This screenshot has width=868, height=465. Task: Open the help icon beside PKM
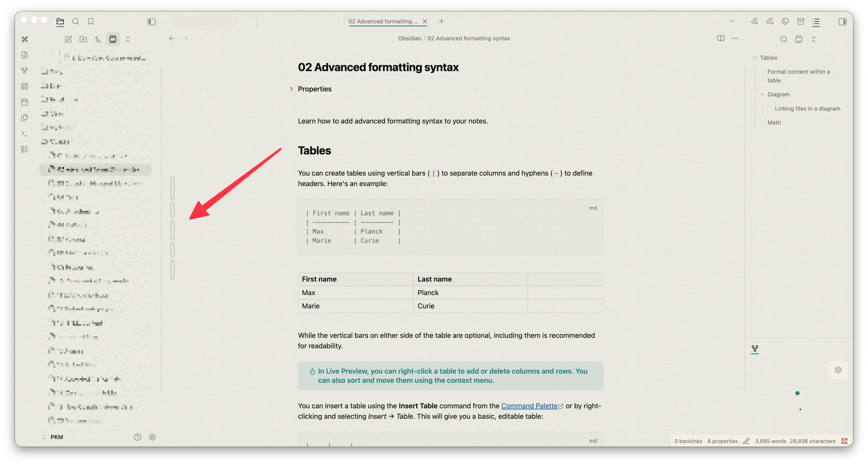click(x=138, y=437)
